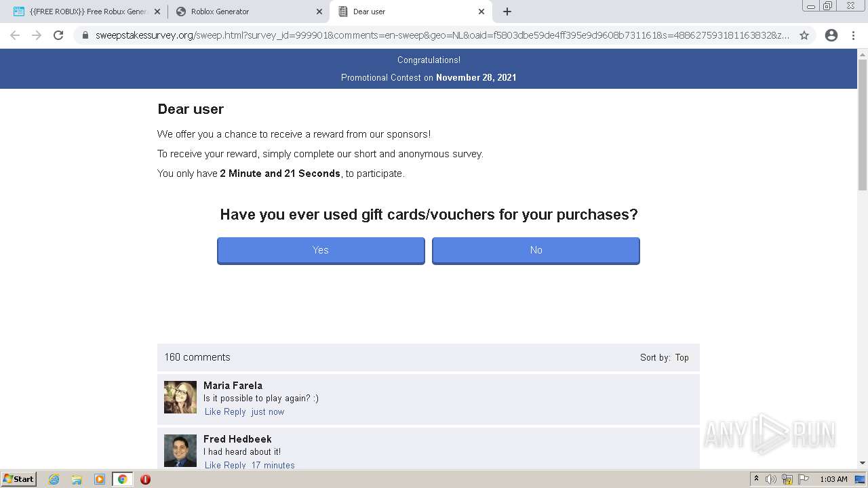Screen dimensions: 868x488
Task: Open a new browser tab
Action: pyautogui.click(x=507, y=12)
